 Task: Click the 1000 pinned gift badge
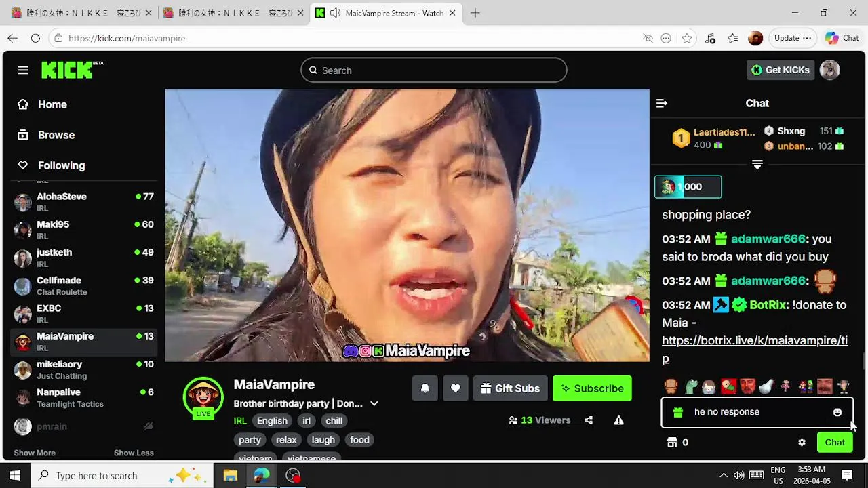point(688,187)
